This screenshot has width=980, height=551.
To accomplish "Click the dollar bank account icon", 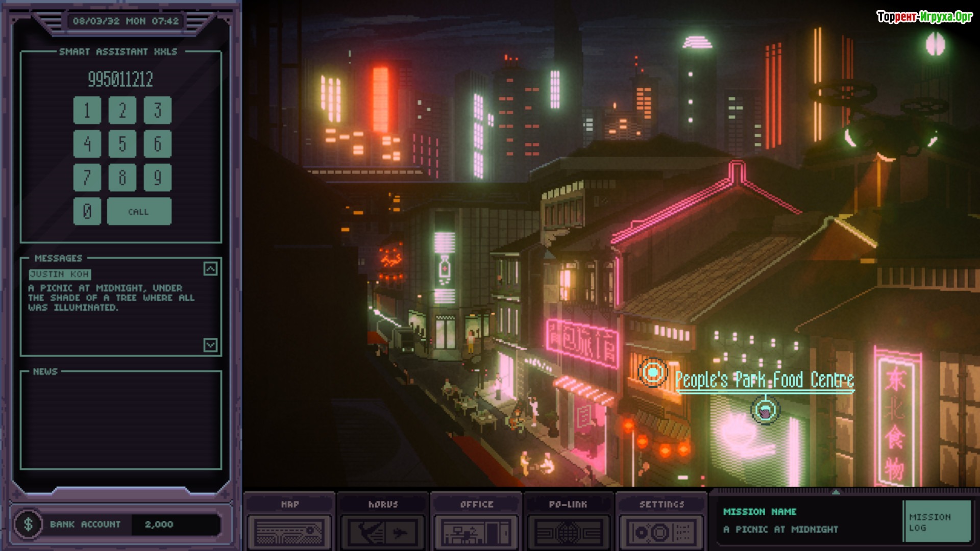I will click(x=29, y=524).
